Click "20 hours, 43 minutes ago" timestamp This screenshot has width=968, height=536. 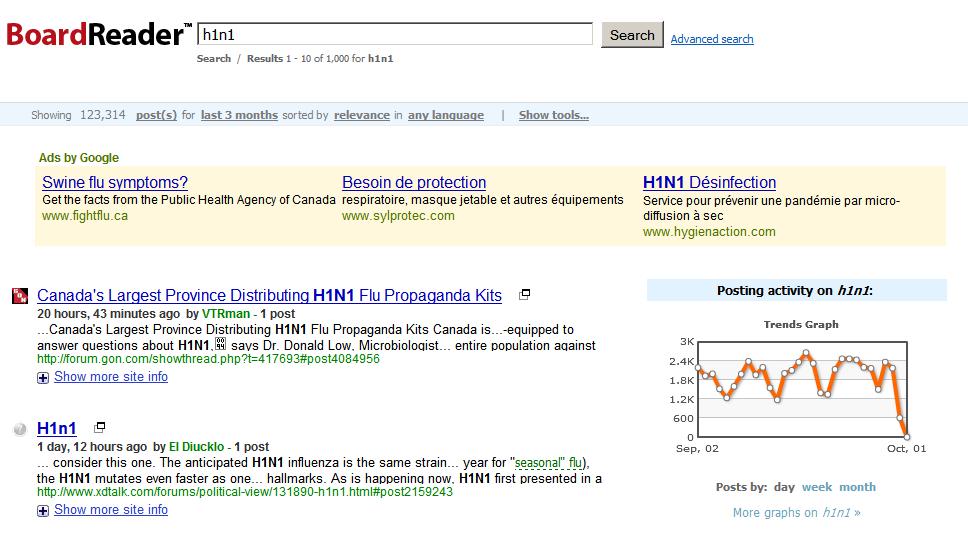109,314
